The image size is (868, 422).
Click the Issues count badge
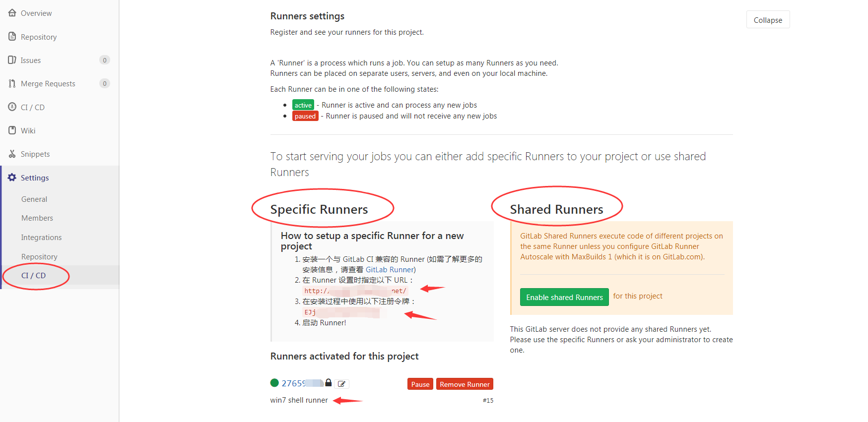pyautogui.click(x=105, y=60)
